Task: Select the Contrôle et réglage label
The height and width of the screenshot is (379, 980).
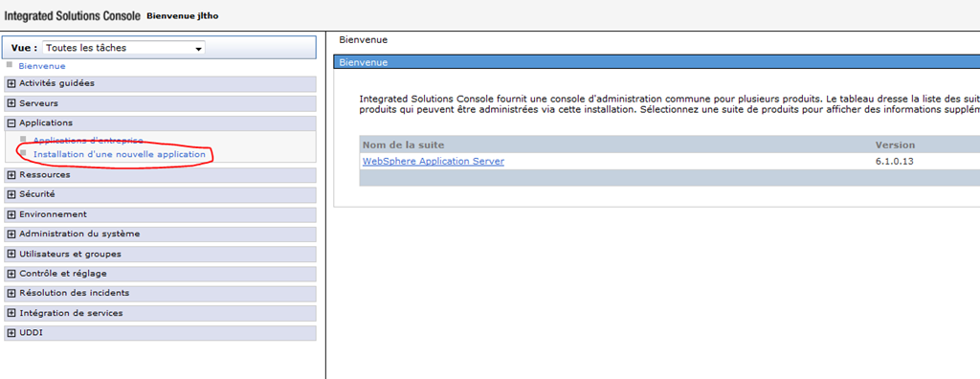Action: click(63, 274)
